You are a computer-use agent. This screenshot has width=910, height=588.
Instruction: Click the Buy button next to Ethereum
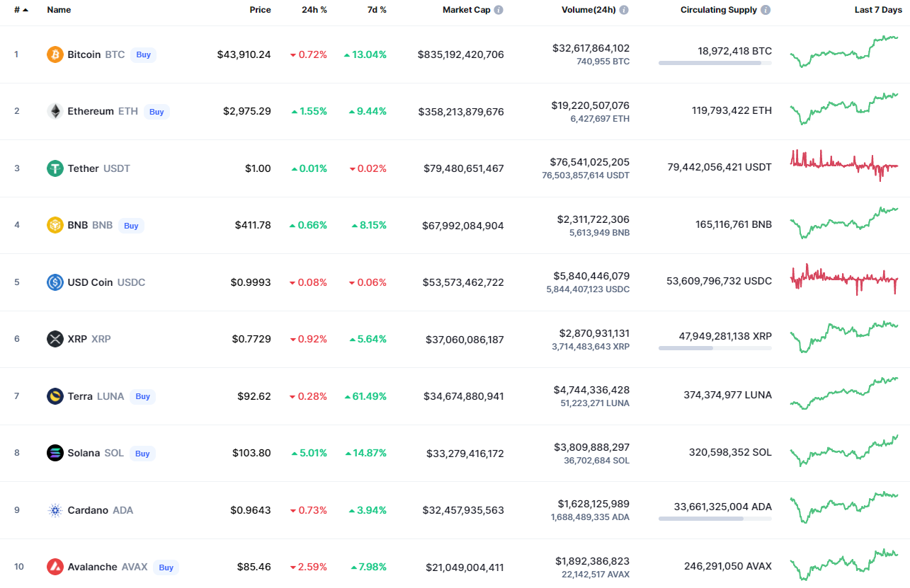157,111
